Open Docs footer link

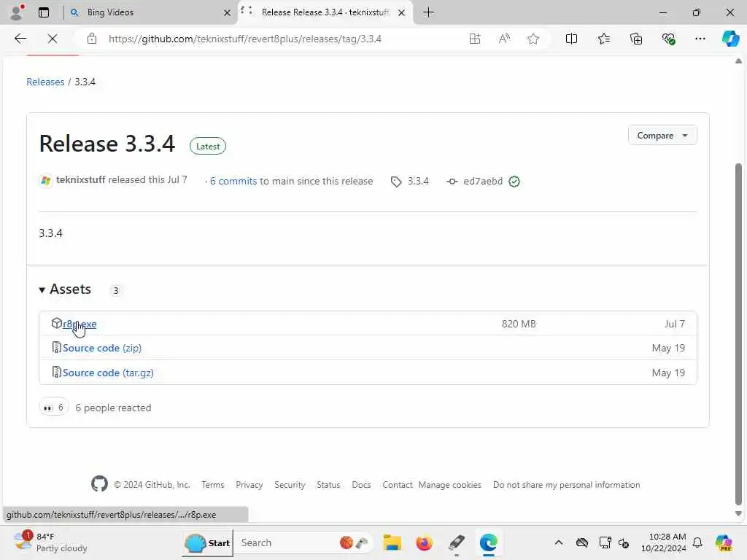click(x=361, y=485)
